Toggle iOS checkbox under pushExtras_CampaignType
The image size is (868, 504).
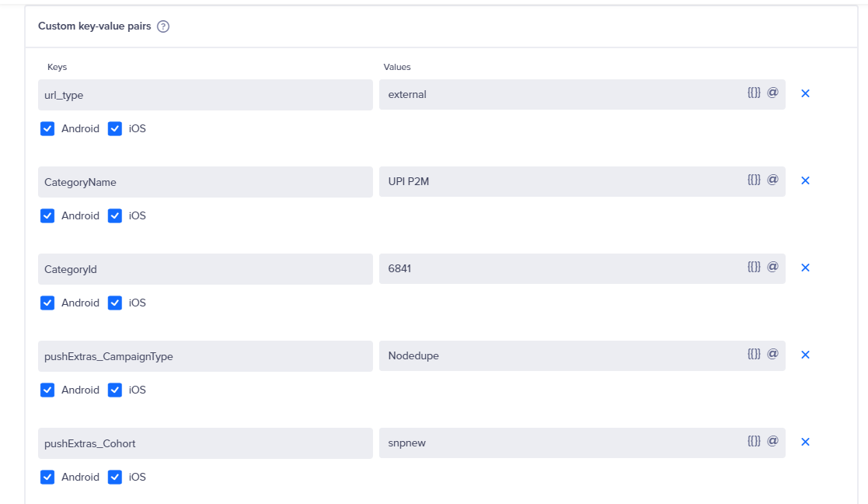(x=114, y=390)
